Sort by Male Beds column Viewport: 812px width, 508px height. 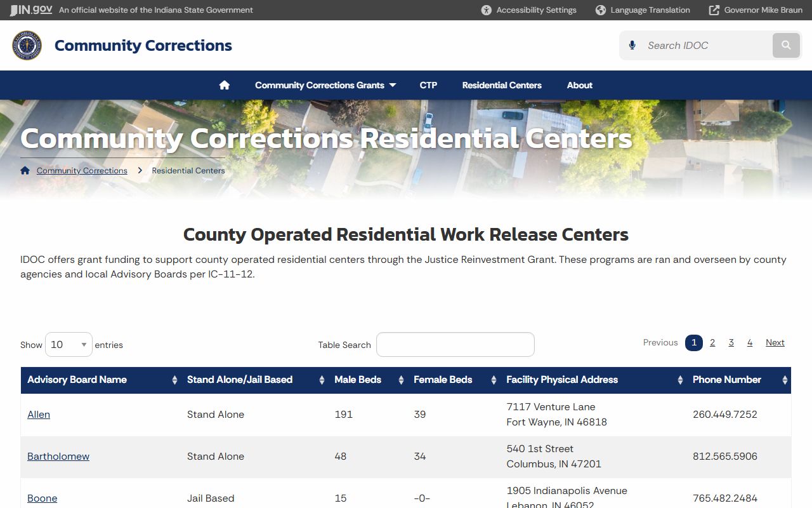click(368, 380)
